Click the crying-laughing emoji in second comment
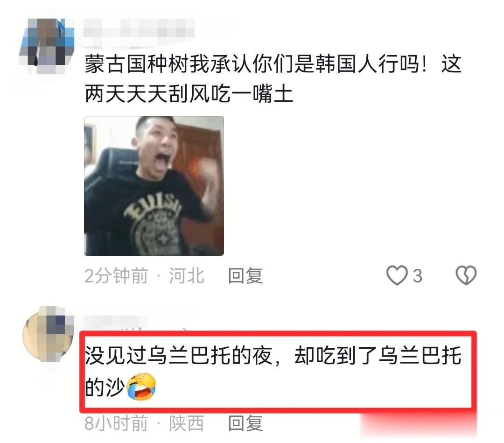Screen dimensions: 504x443 pyautogui.click(x=141, y=386)
